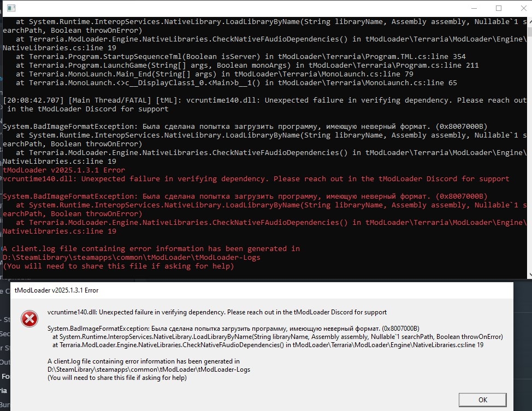The width and height of the screenshot is (532, 411).
Task: Click the red 'tModLoader v2025.1.3.1 Error' console line
Action: point(64,170)
